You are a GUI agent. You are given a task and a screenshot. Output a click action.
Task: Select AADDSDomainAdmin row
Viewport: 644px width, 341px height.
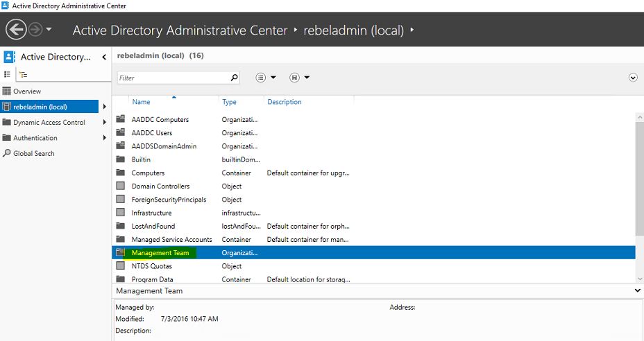[x=373, y=146]
